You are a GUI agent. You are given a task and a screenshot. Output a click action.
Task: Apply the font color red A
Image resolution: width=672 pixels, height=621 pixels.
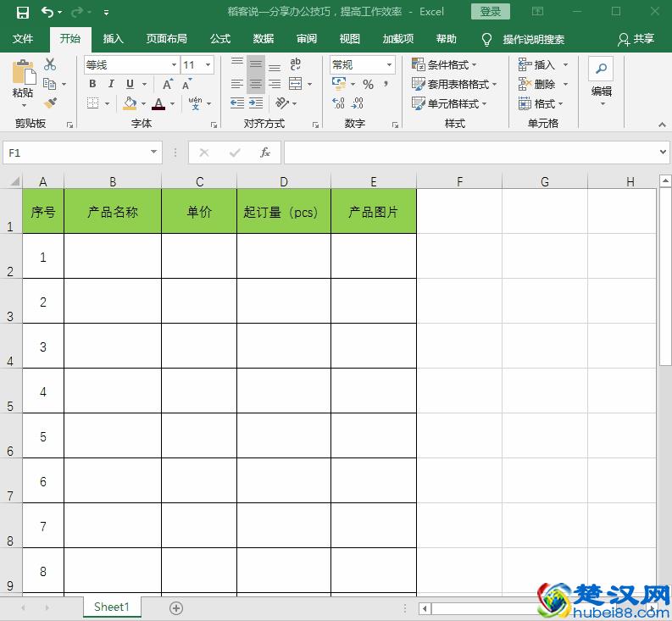158,103
